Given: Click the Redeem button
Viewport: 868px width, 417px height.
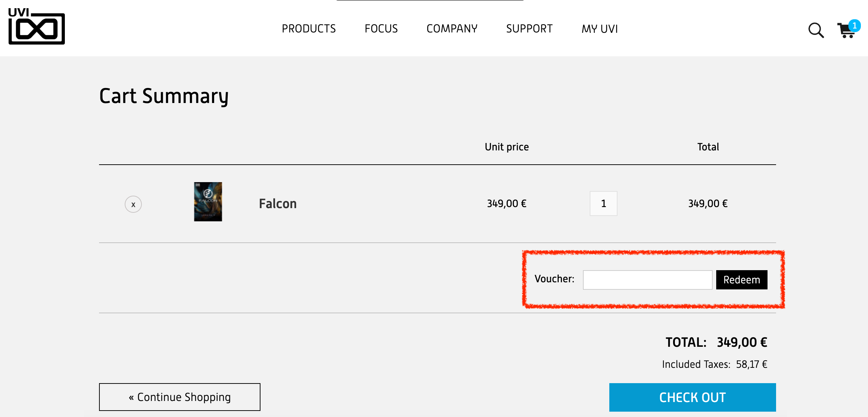Looking at the screenshot, I should click(742, 280).
